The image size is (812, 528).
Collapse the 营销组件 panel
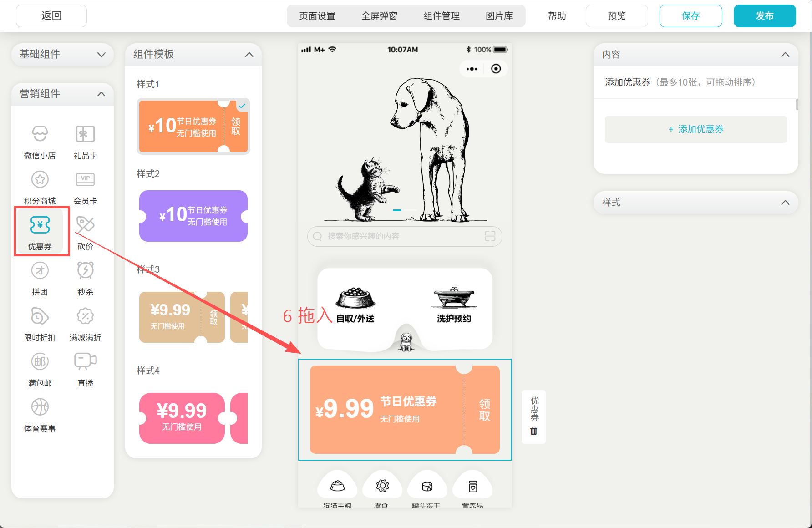click(101, 94)
